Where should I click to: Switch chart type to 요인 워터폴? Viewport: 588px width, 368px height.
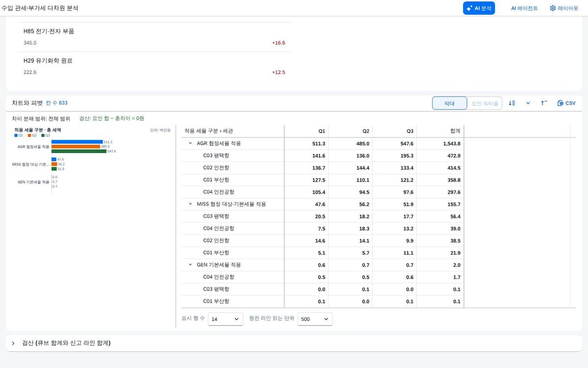pyautogui.click(x=485, y=103)
